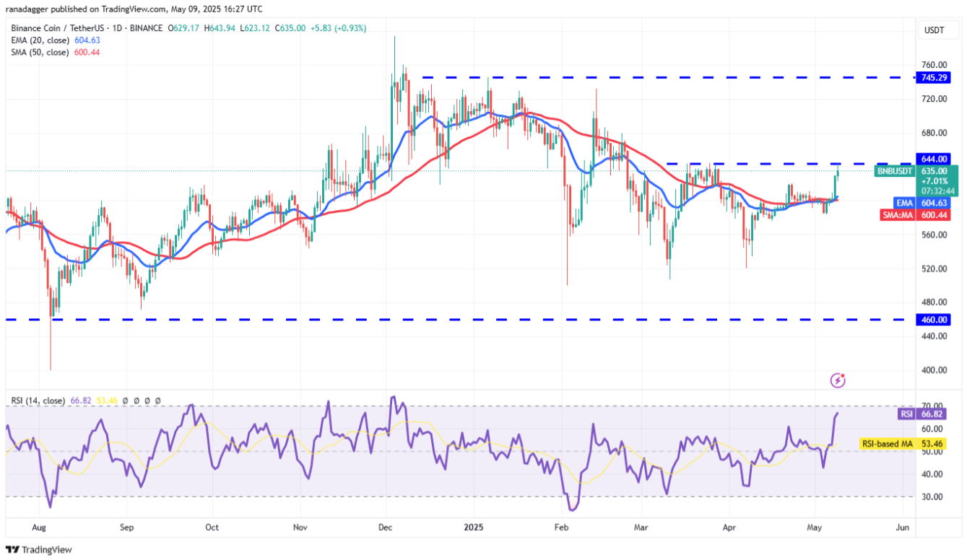Click the Dec label on time axis
967x560 pixels.
coord(386,527)
